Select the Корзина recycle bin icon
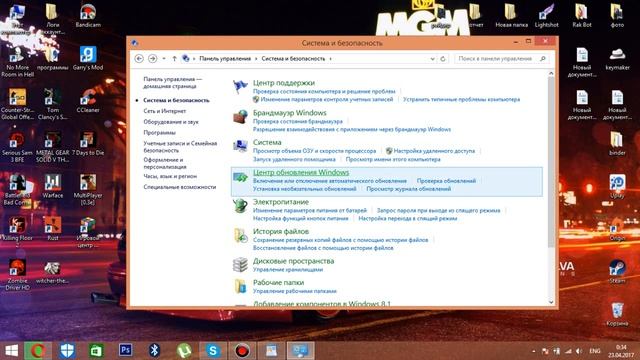This screenshot has width=640, height=360. 617,314
